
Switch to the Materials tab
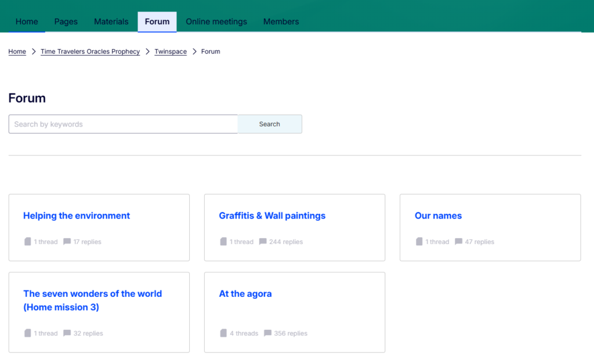click(111, 21)
